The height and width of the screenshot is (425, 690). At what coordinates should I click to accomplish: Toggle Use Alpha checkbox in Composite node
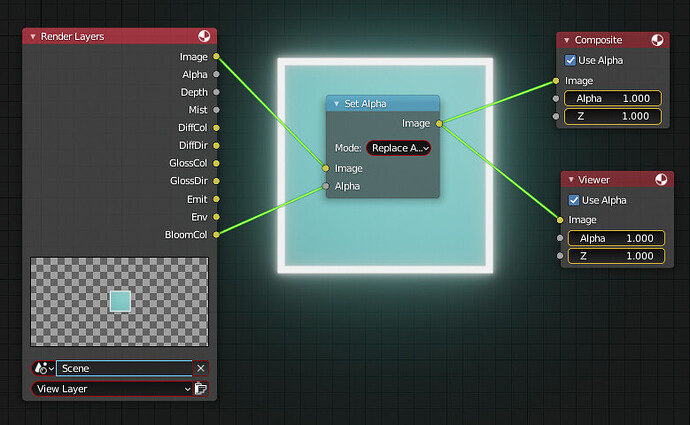point(570,60)
